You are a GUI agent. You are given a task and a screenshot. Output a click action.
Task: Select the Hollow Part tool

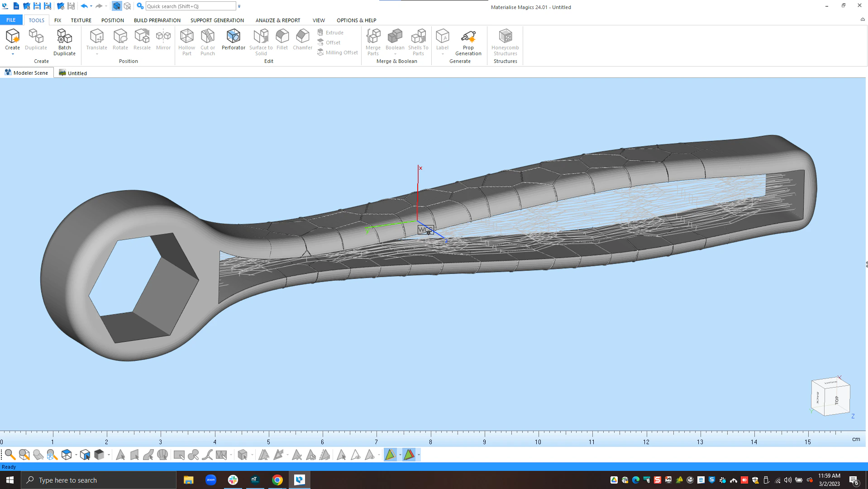click(x=186, y=36)
